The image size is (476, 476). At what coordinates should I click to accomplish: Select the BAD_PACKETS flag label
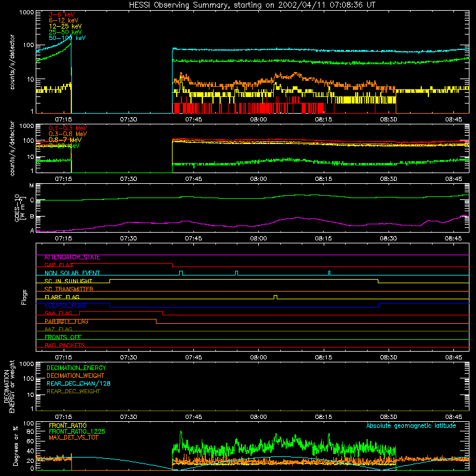click(65, 345)
